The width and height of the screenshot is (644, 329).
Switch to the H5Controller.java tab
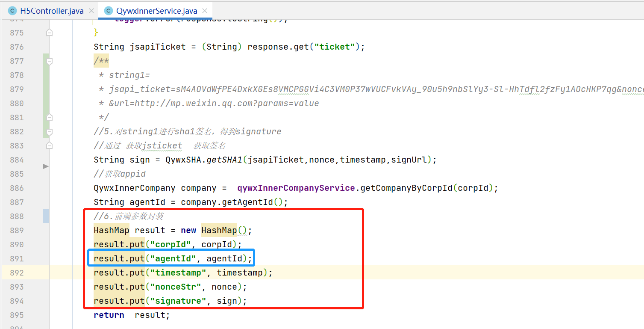pos(52,11)
